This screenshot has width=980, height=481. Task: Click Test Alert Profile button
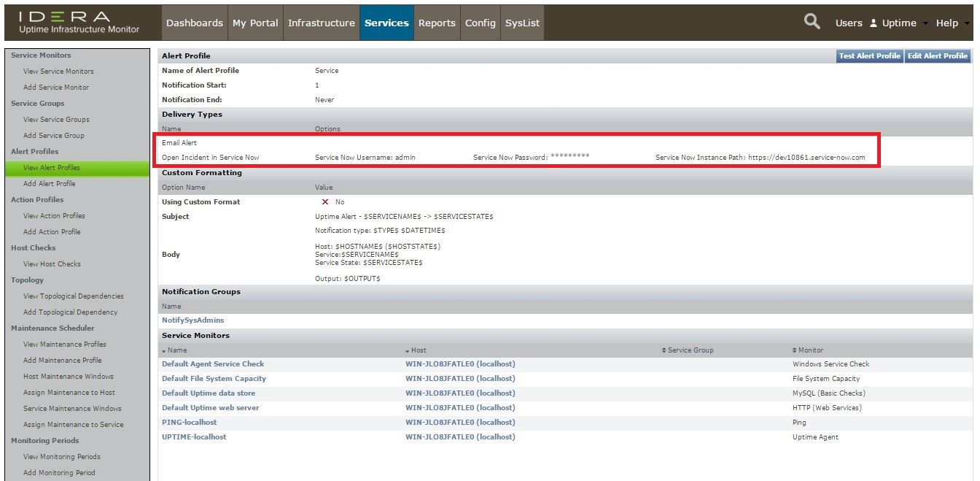870,55
